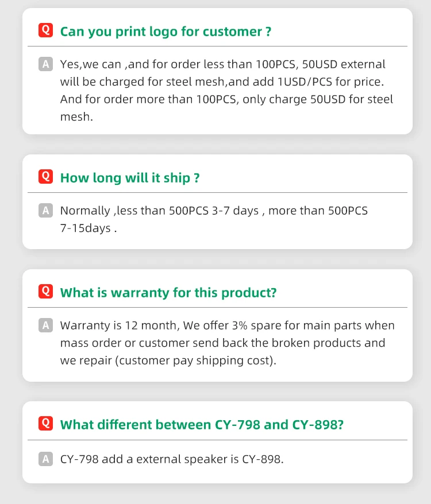Click the divider line under the logo question
Image resolution: width=431 pixels, height=504 pixels.
(x=217, y=46)
